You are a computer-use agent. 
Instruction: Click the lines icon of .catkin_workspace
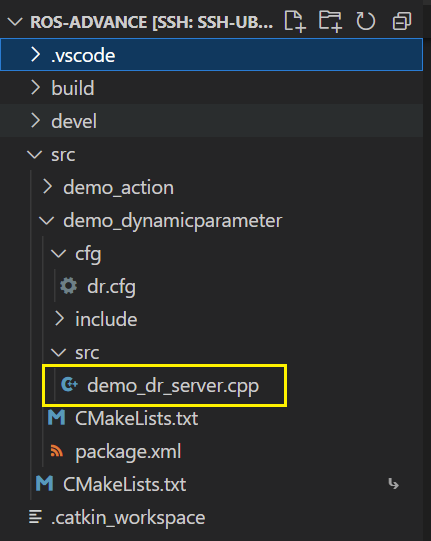(x=36, y=517)
